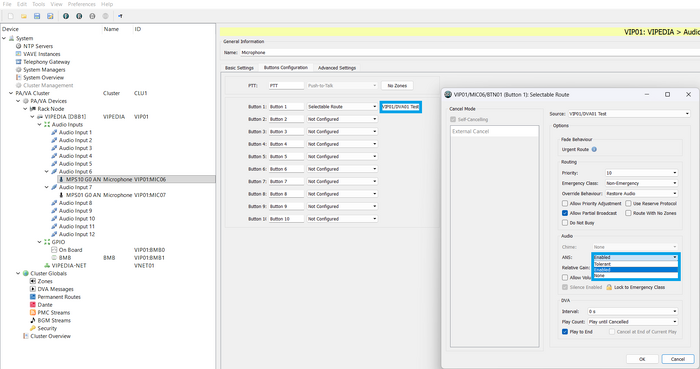Click the Dante icon

click(33, 305)
